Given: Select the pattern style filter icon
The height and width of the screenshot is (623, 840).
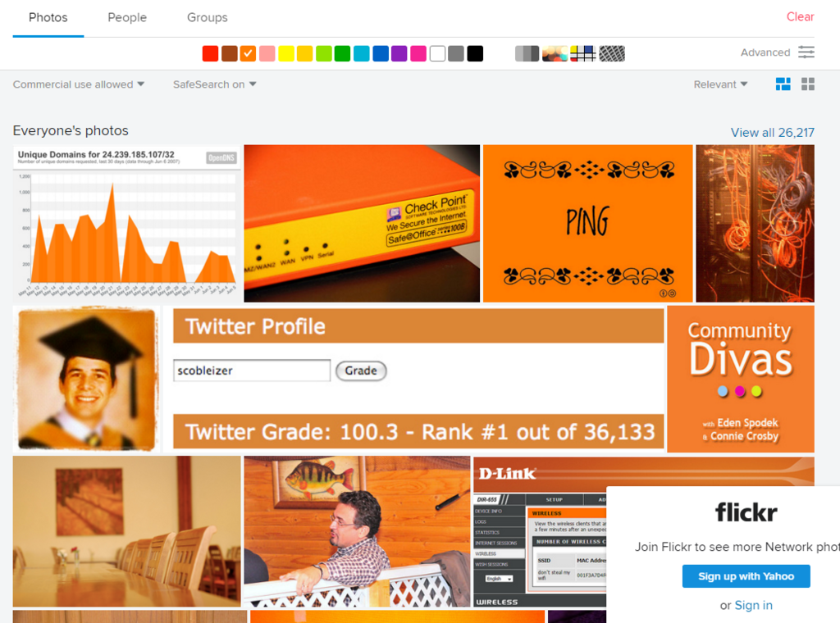Looking at the screenshot, I should pos(612,53).
